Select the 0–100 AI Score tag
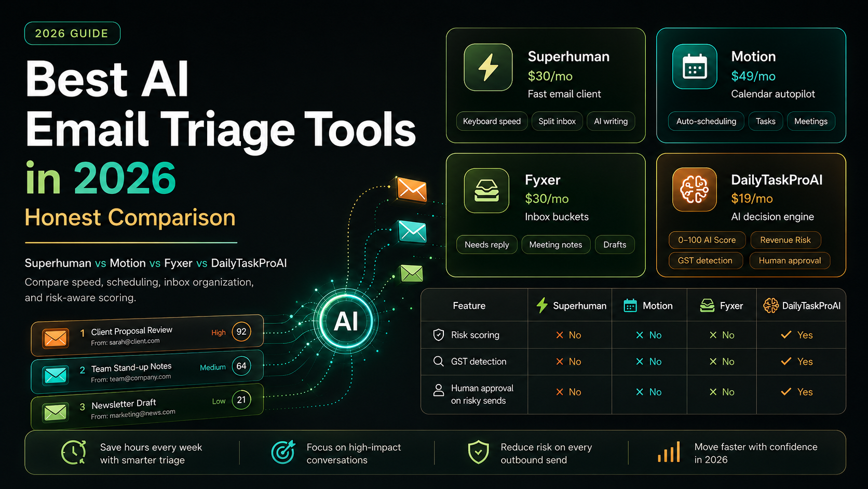The height and width of the screenshot is (489, 868). click(707, 240)
